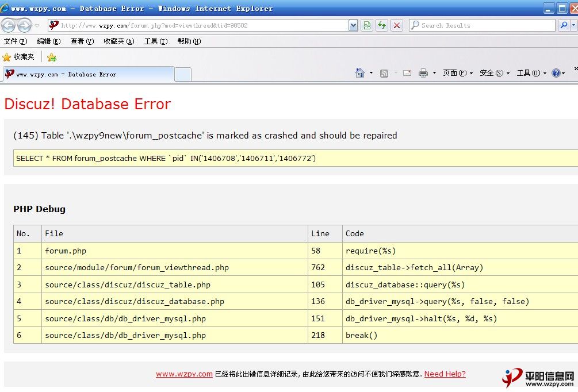Expand the address bar history dropdown
Image resolution: width=578 pixels, height=392 pixels.
tap(353, 25)
